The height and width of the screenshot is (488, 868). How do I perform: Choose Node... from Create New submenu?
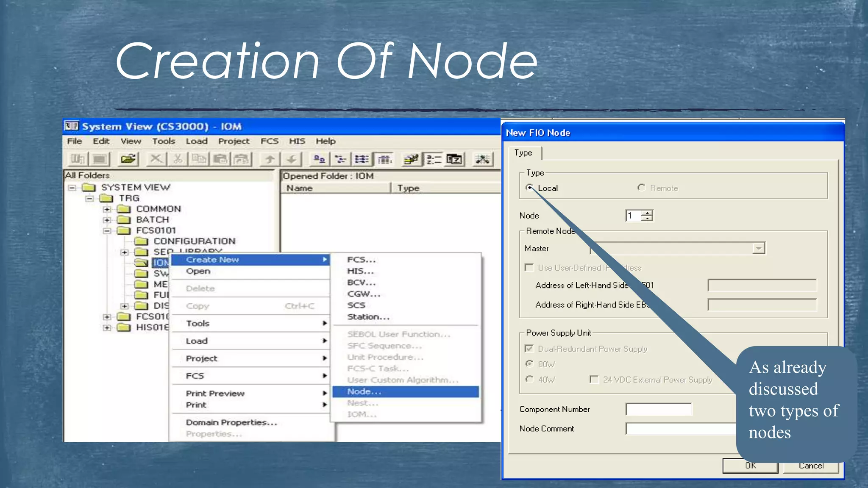pos(364,392)
